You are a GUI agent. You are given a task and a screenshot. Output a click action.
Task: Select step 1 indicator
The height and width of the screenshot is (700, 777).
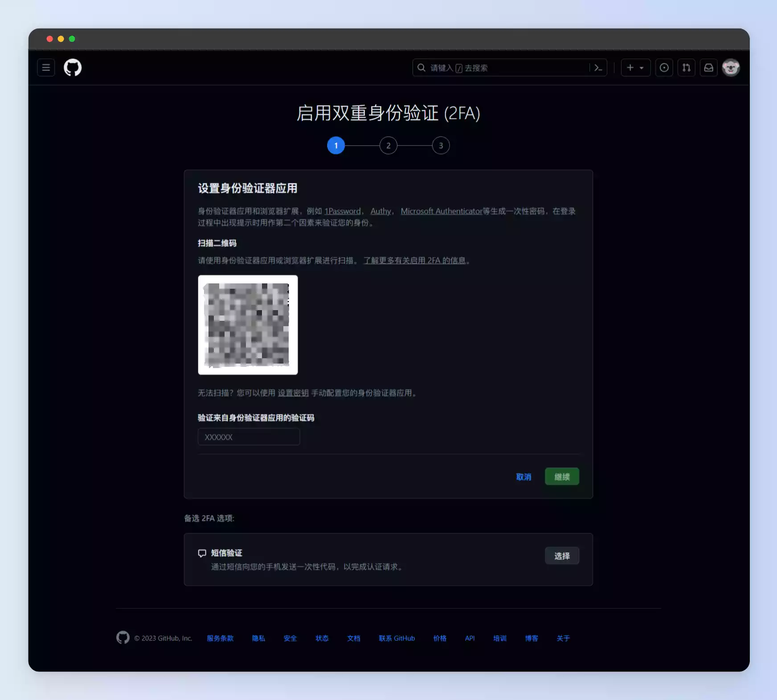coord(336,145)
